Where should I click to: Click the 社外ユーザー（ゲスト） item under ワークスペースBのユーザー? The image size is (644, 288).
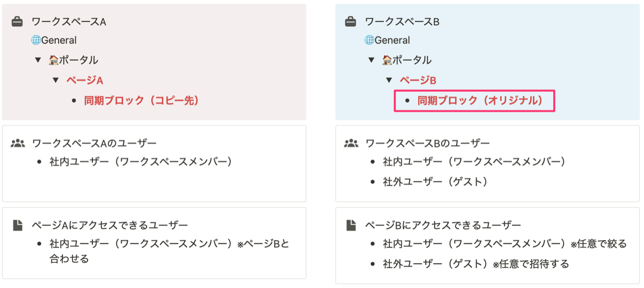click(x=435, y=182)
